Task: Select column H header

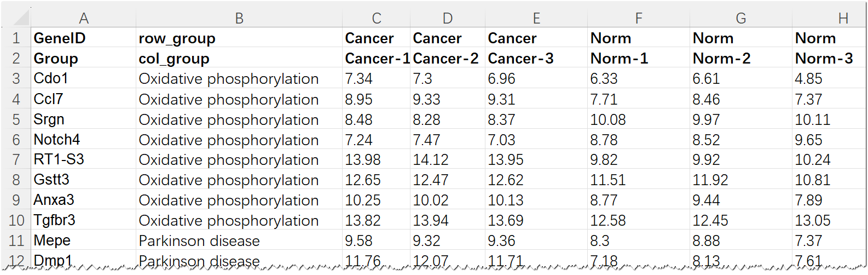Action: coord(830,18)
